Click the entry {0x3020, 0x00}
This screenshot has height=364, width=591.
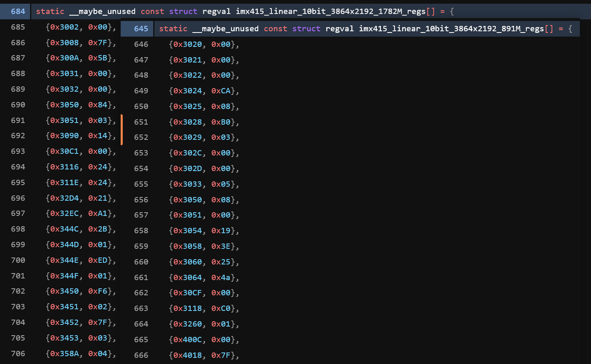(204, 44)
